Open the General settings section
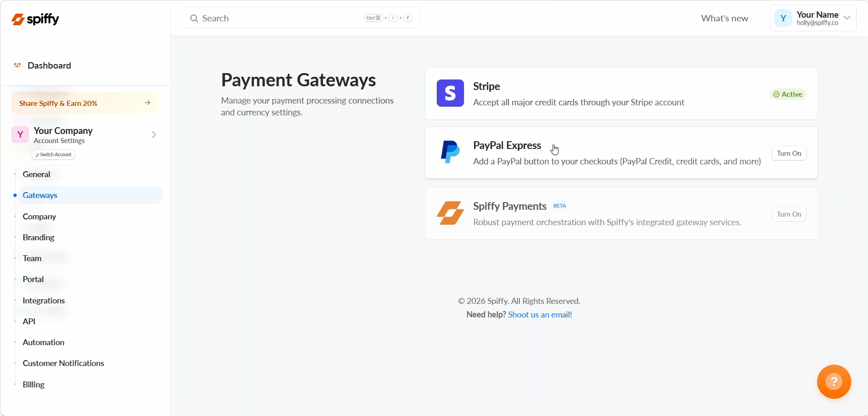 click(x=36, y=174)
